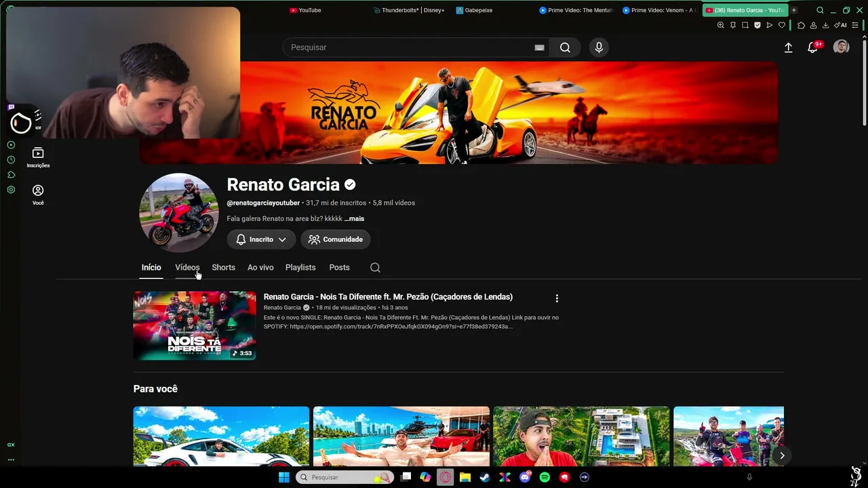Open the browser AI assistant icon

tap(840, 25)
